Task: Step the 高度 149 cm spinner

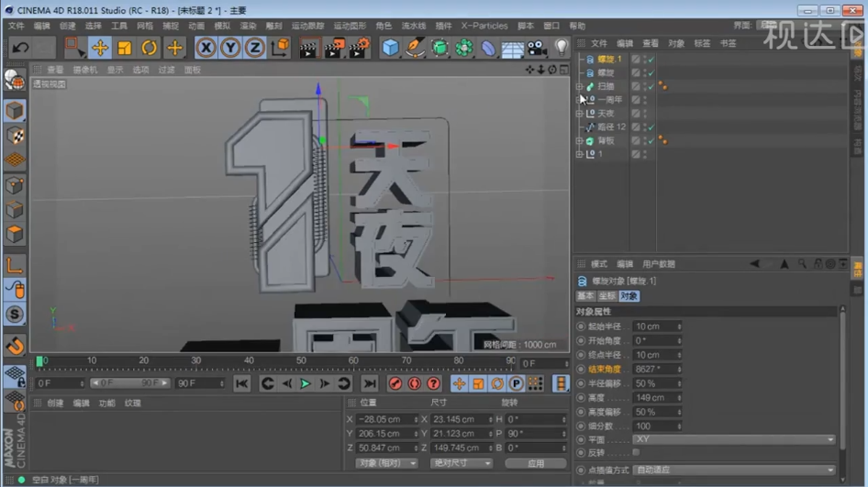Action: [679, 398]
